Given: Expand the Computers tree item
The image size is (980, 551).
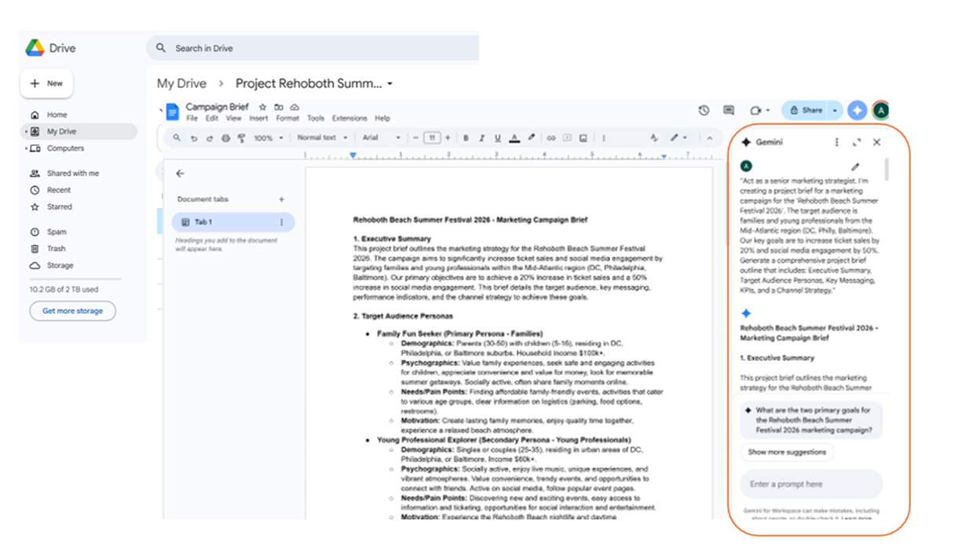Looking at the screenshot, I should (x=26, y=148).
